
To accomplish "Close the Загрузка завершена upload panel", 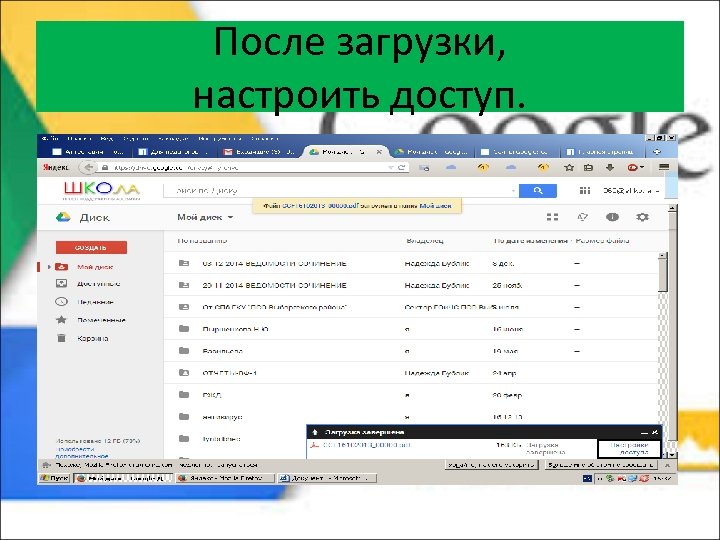I will click(655, 432).
